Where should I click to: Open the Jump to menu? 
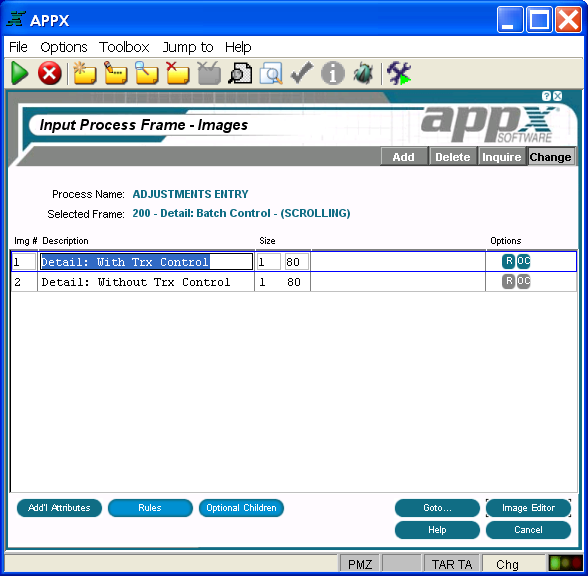click(188, 47)
